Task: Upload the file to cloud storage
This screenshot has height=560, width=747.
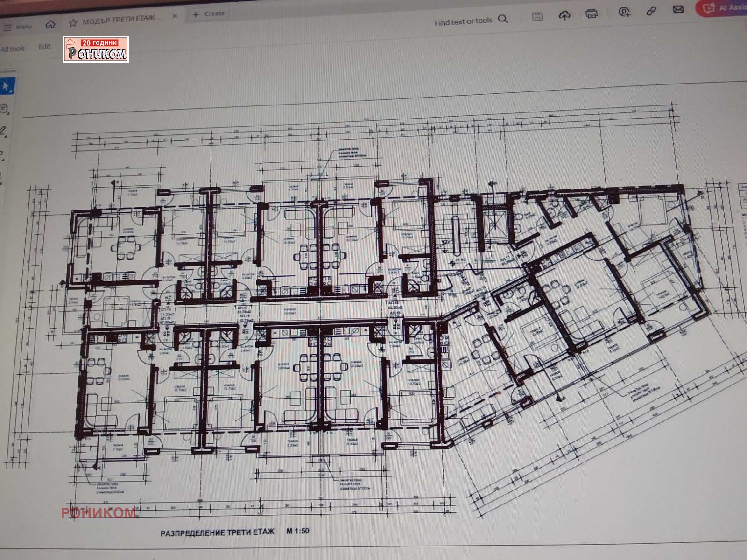Action: click(x=564, y=15)
